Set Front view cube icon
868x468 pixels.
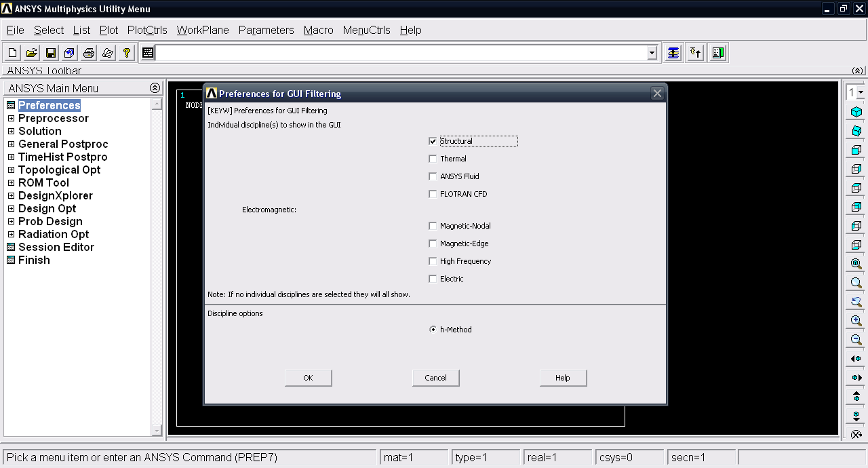coord(856,150)
